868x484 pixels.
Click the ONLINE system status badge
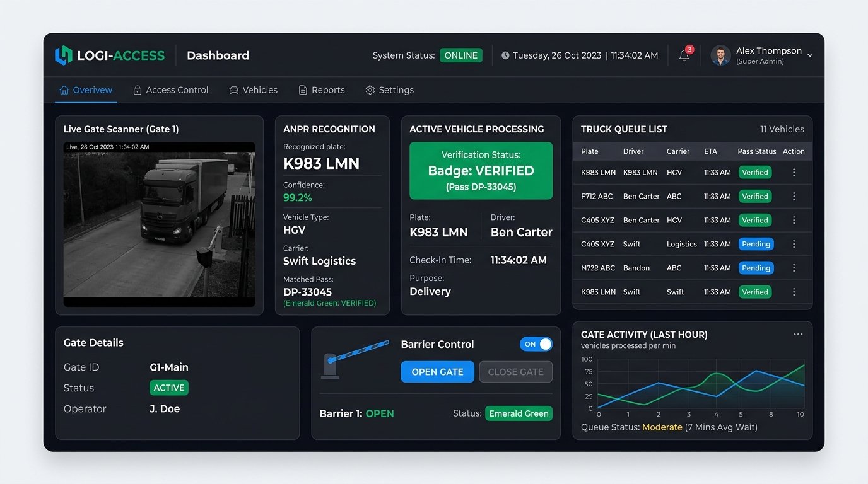click(x=461, y=55)
